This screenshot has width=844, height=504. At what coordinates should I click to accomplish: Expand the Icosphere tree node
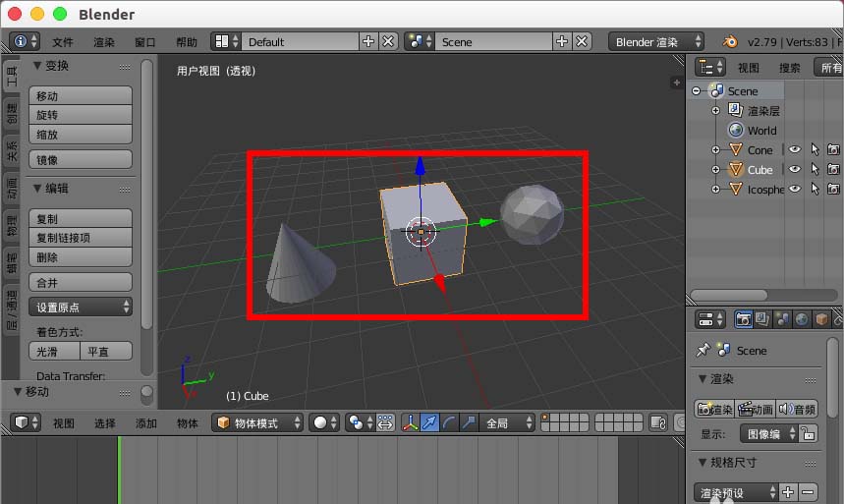point(715,189)
